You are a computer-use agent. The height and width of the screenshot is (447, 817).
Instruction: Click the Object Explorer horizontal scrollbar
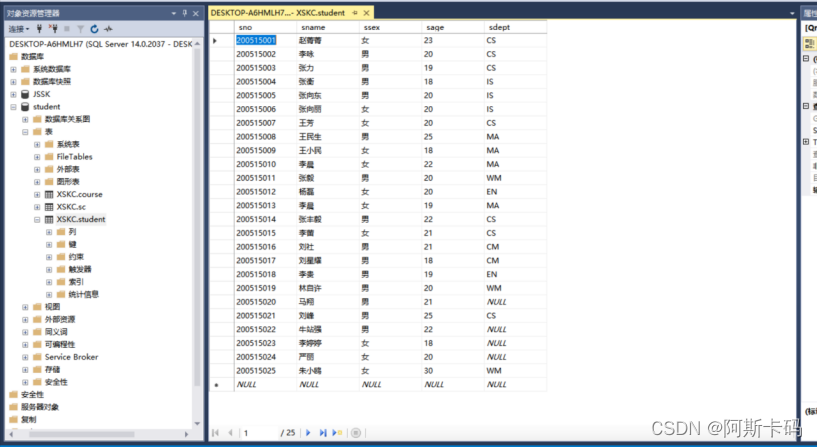click(82, 434)
